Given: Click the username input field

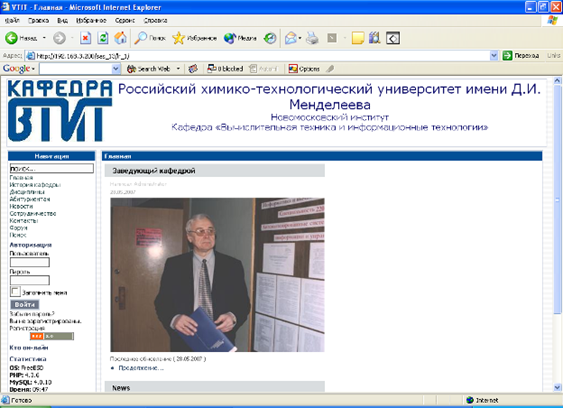Looking at the screenshot, I should (x=30, y=262).
